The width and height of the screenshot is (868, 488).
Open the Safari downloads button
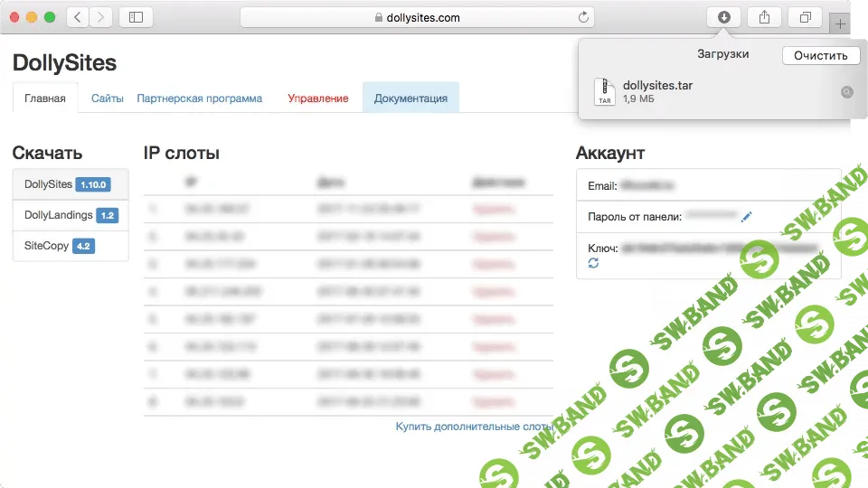pos(723,17)
